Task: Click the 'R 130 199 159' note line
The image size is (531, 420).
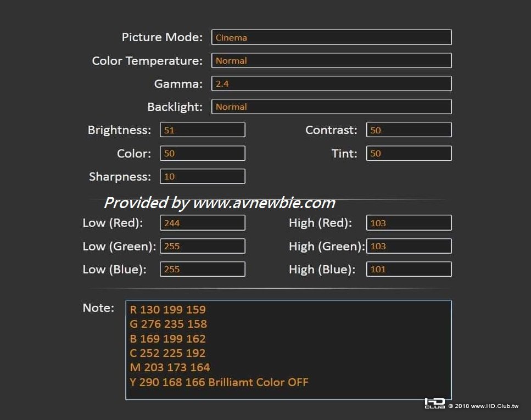Action: pos(167,310)
